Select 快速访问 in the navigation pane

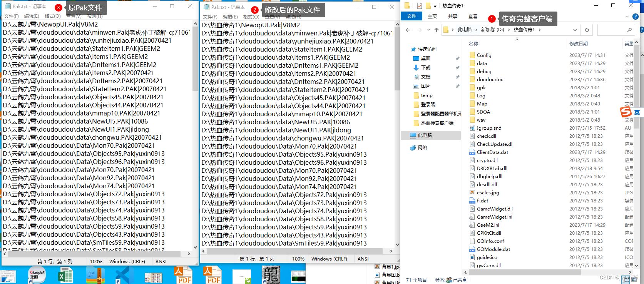coord(427,49)
